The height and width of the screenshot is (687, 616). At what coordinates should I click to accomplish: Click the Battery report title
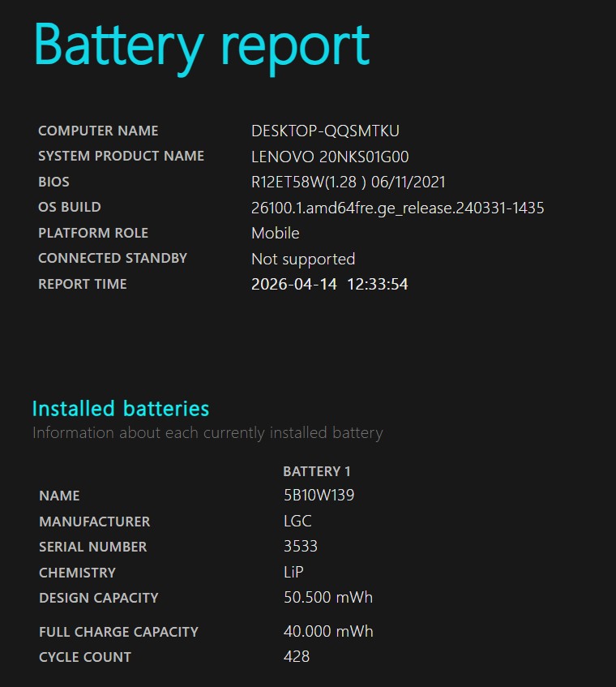pos(201,45)
